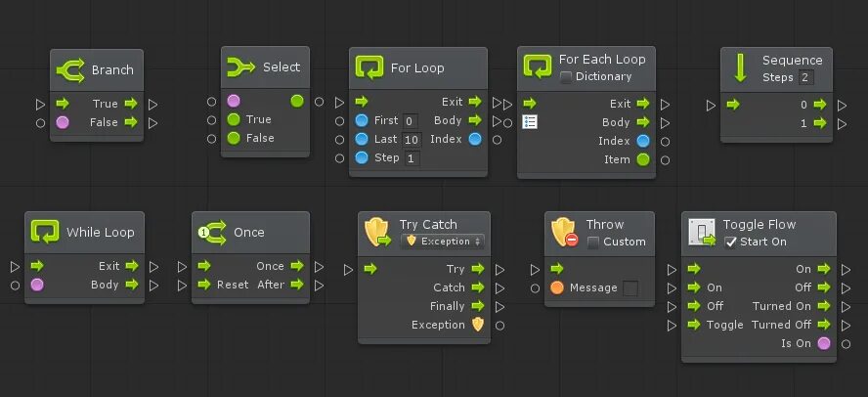The width and height of the screenshot is (868, 397).
Task: Click the Sequence Steps number field
Action: [x=806, y=77]
